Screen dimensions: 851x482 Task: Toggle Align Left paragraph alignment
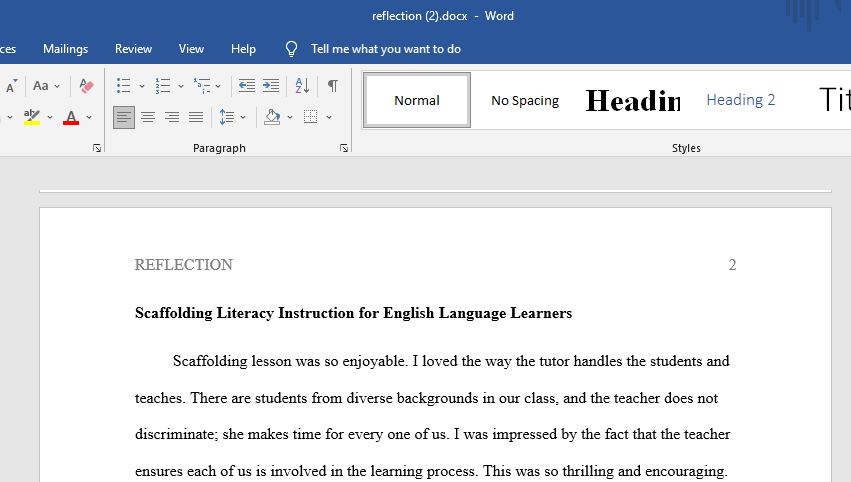click(x=124, y=117)
